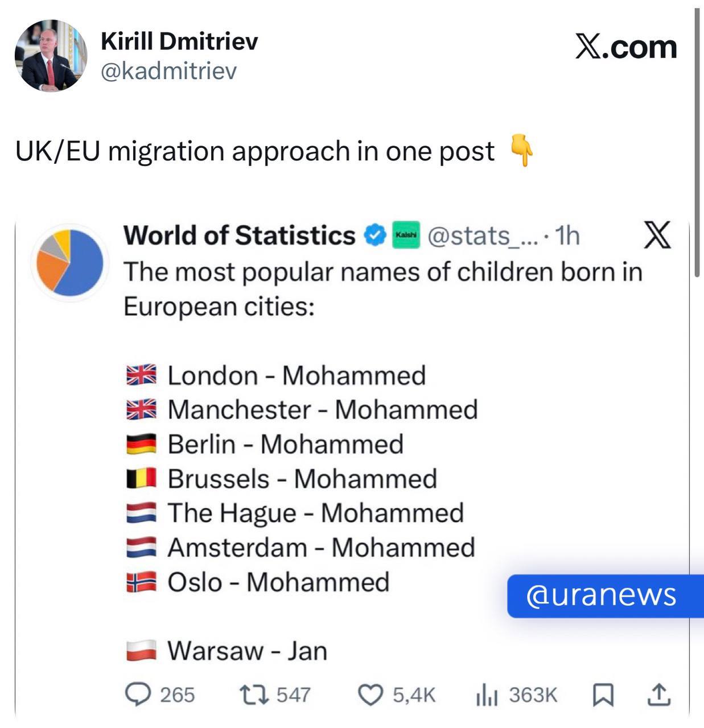Image resolution: width=704 pixels, height=728 pixels.
Task: Click the Kirill Dmitriev display name
Action: click(x=179, y=41)
